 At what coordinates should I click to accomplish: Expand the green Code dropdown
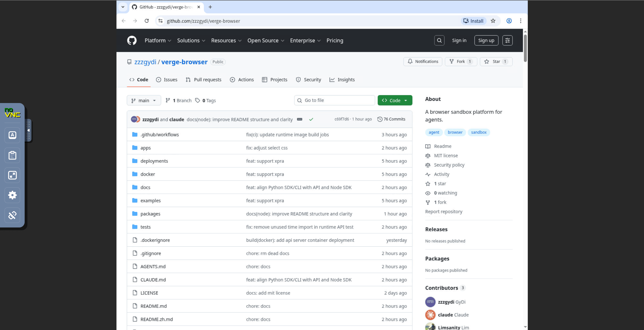395,101
